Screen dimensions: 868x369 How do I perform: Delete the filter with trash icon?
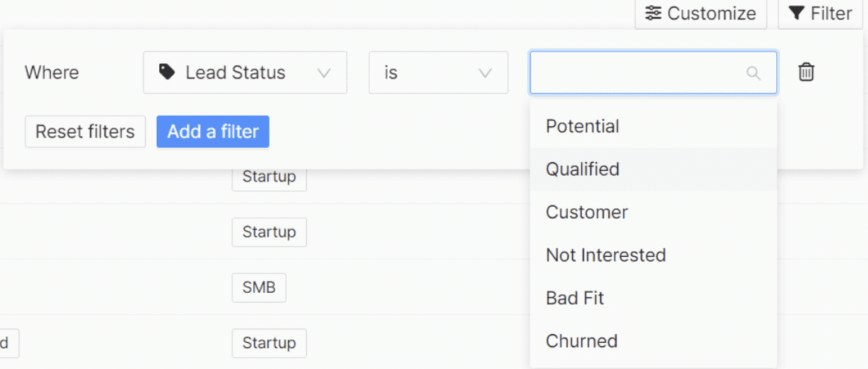[x=806, y=72]
